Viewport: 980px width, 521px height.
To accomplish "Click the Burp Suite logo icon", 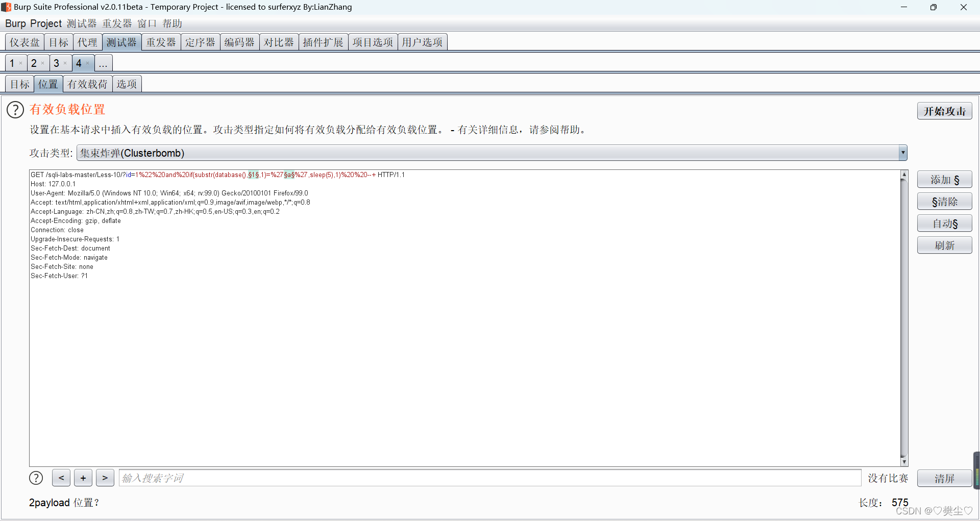I will coord(6,7).
